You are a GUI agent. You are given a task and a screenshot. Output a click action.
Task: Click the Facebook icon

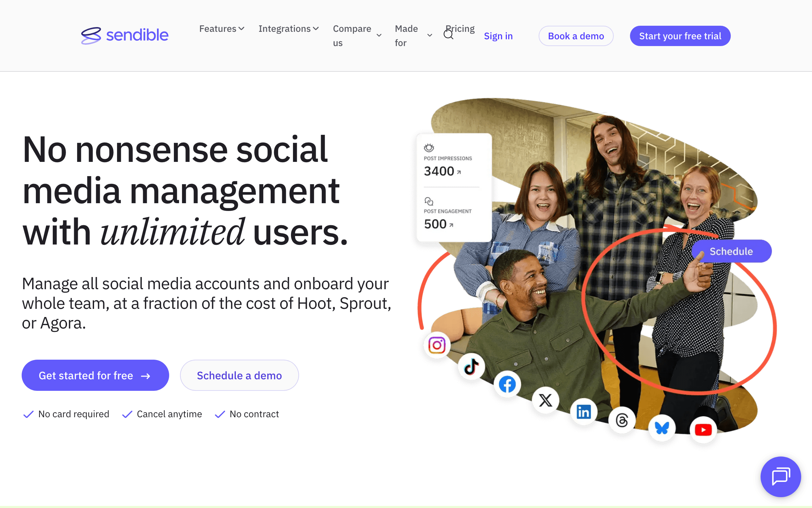pos(507,384)
